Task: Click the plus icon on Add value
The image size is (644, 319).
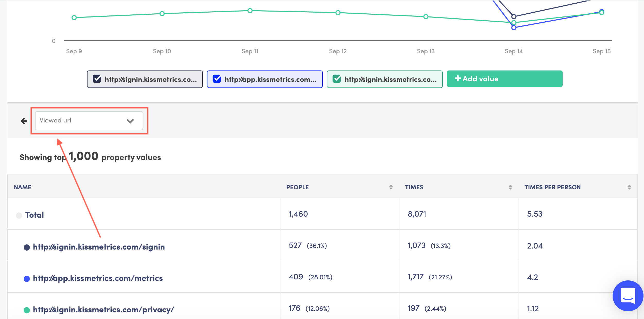Action: (458, 78)
